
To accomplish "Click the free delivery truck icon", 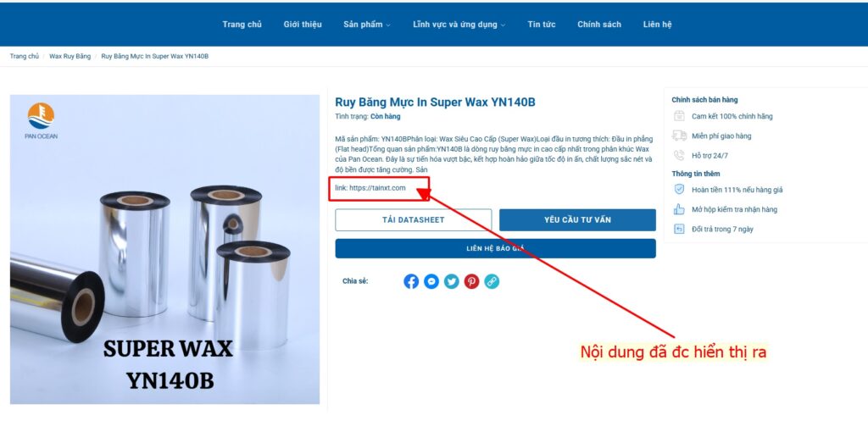I will point(679,136).
